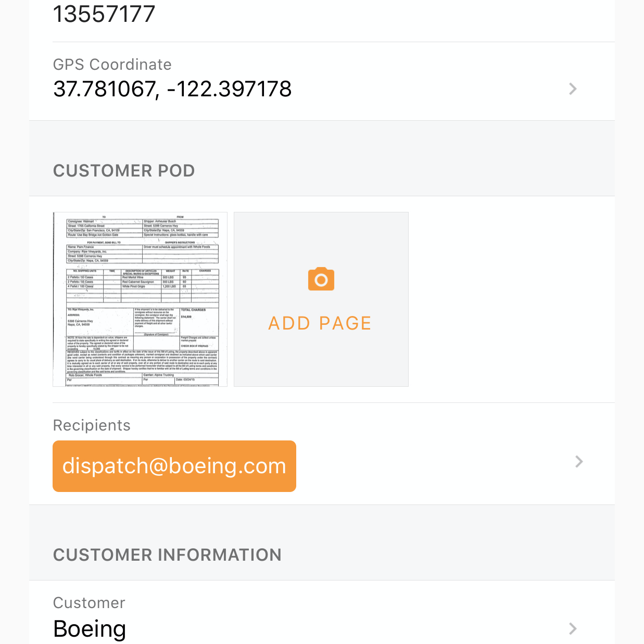The image size is (644, 644).
Task: Tap the GPS value 37.781067, -122.397178
Action: [x=172, y=89]
